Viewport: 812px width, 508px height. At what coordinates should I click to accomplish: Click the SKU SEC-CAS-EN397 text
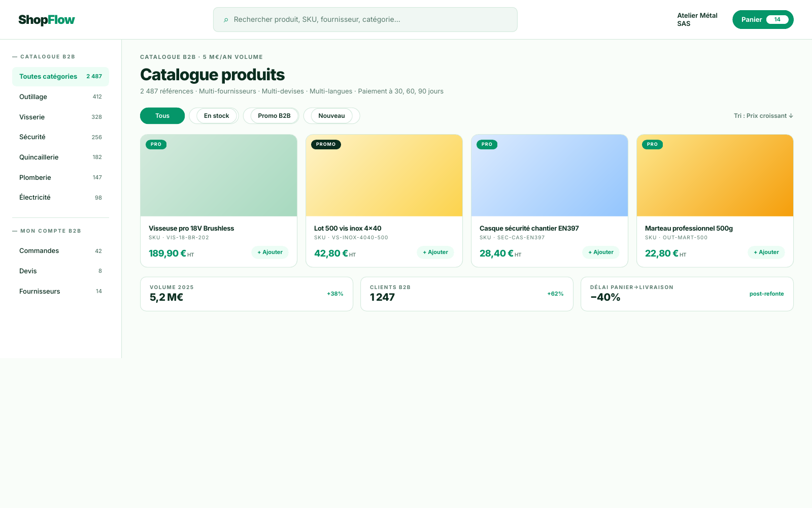(x=512, y=238)
